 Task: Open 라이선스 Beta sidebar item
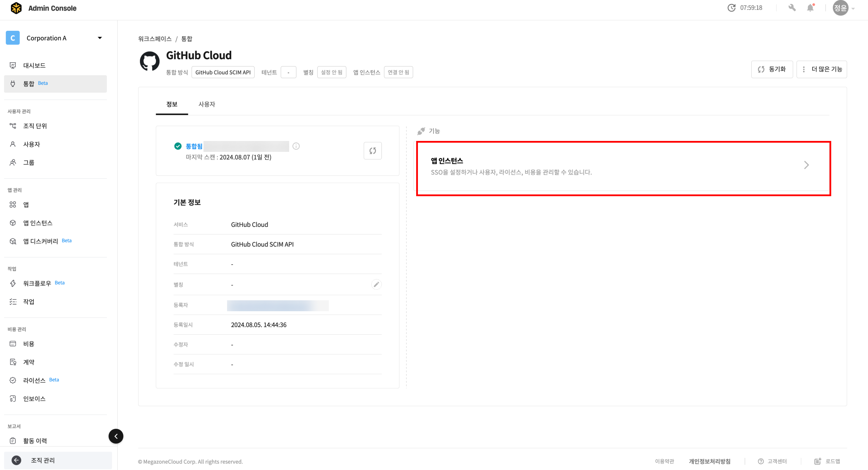(55, 380)
